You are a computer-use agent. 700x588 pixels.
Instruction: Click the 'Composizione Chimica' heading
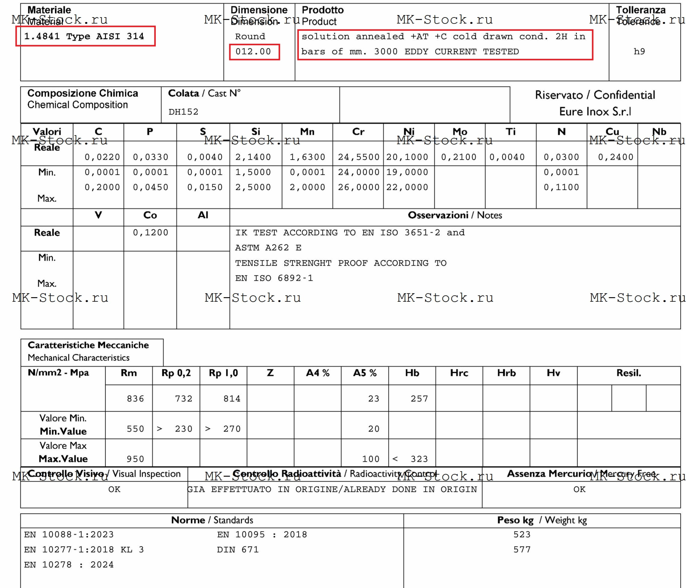click(83, 93)
